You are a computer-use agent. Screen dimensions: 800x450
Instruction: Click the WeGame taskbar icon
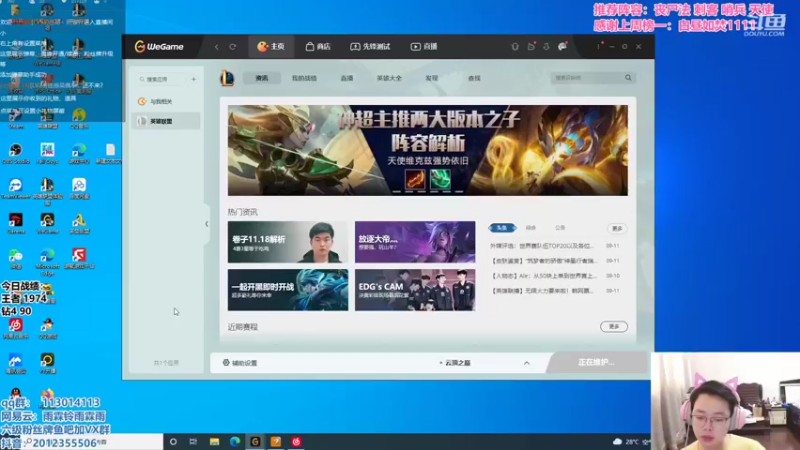point(255,442)
